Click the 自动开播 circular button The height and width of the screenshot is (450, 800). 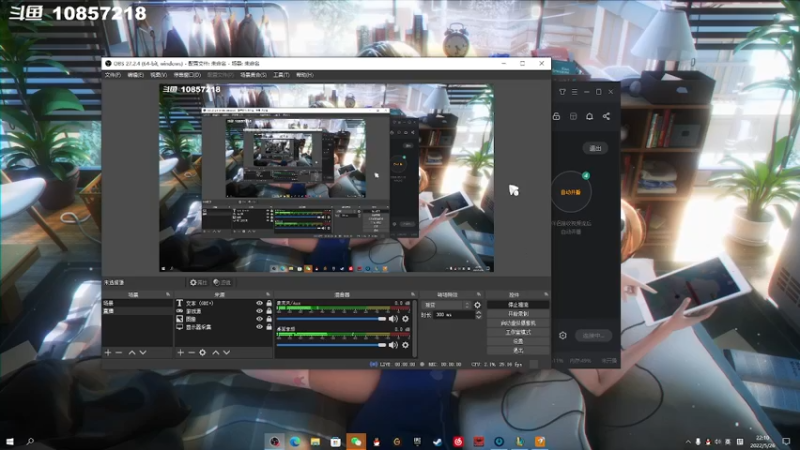[x=571, y=192]
